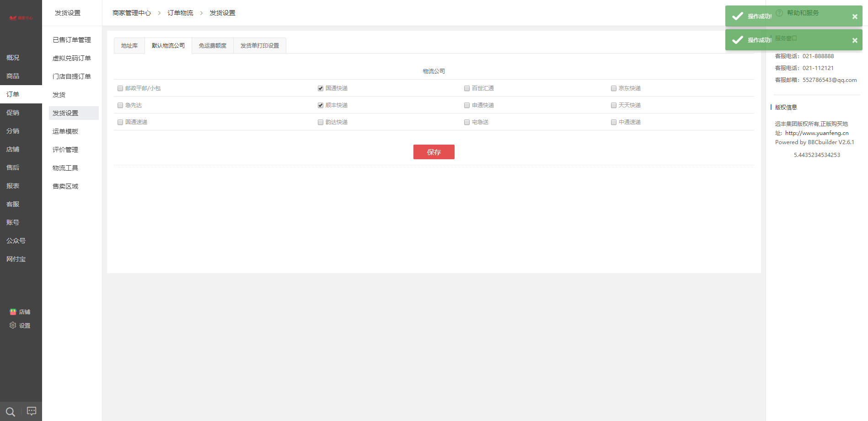Open the 发货单打印设置 tab
868x421 pixels.
pyautogui.click(x=260, y=46)
